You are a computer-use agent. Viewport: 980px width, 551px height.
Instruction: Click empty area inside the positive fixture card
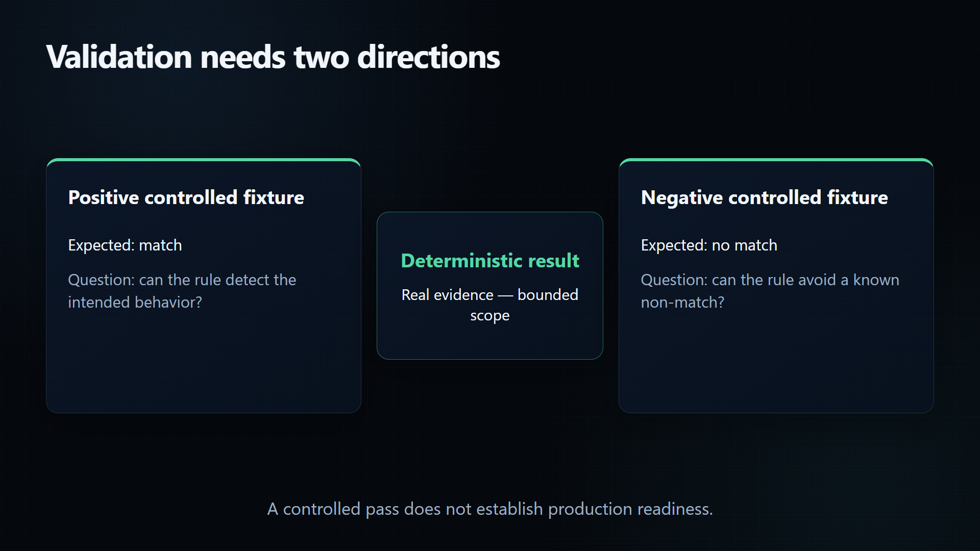point(204,362)
